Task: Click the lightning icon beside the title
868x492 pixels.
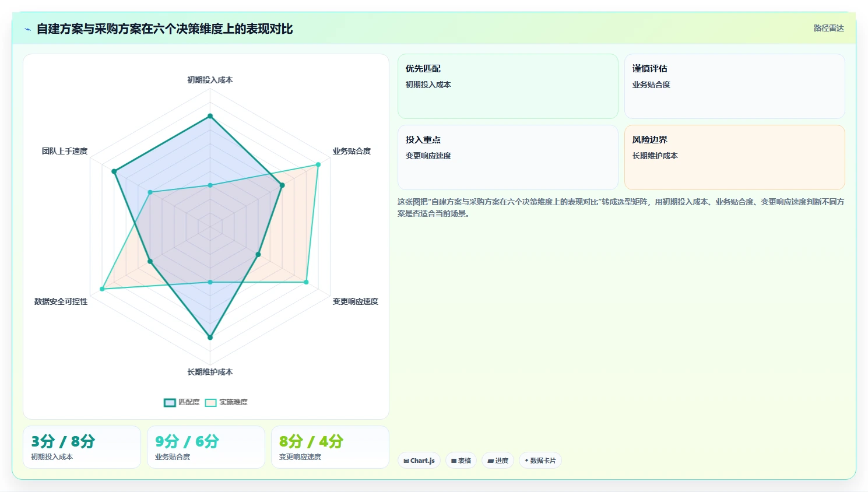Action: tap(27, 29)
